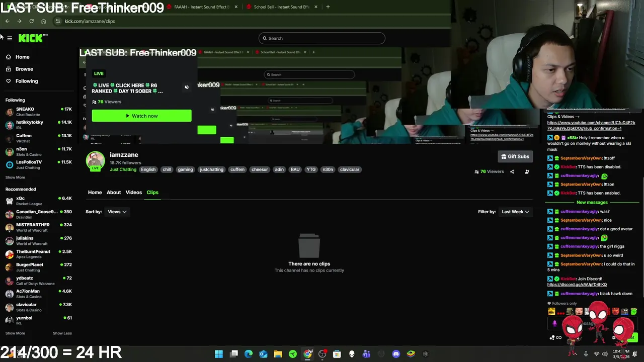This screenshot has height=362, width=644.
Task: Click the Microsoft Store taskbar icon
Action: 337,354
